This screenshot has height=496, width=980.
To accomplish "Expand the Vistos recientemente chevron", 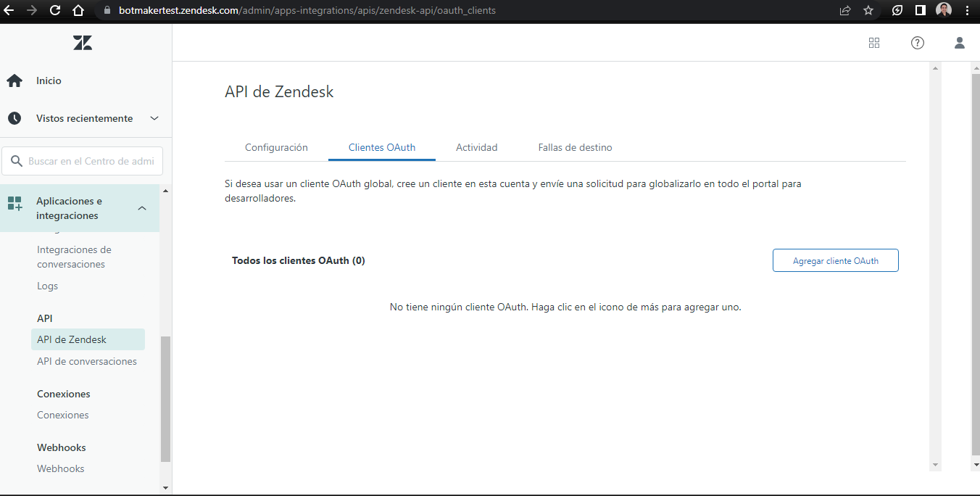I will click(154, 118).
